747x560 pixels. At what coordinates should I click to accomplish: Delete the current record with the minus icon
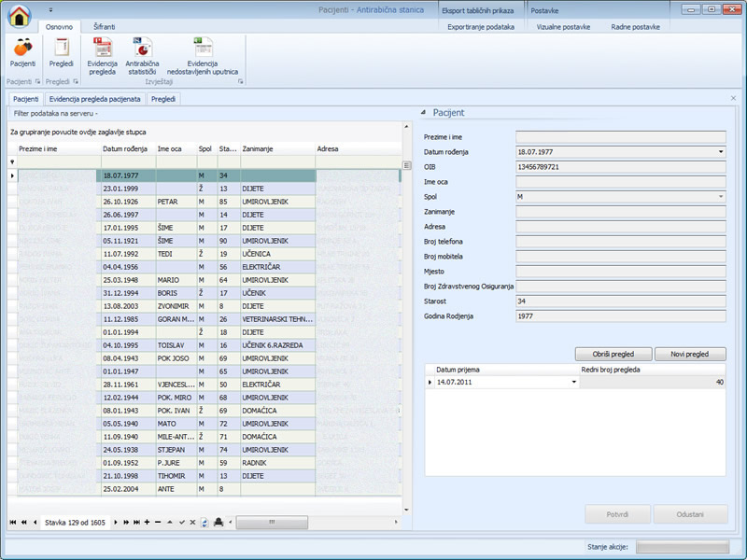tap(158, 523)
